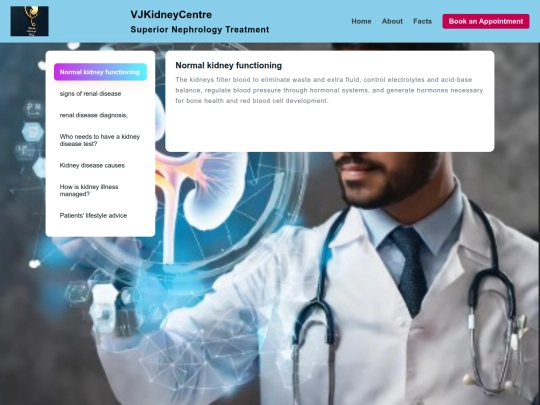Click the doctor's blue tie in photo
Image resolution: width=540 pixels, height=405 pixels.
pyautogui.click(x=410, y=269)
